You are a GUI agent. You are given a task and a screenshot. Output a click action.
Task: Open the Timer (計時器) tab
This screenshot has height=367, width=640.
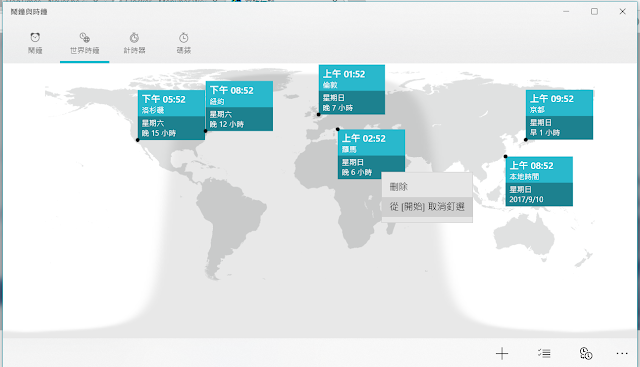(x=134, y=43)
